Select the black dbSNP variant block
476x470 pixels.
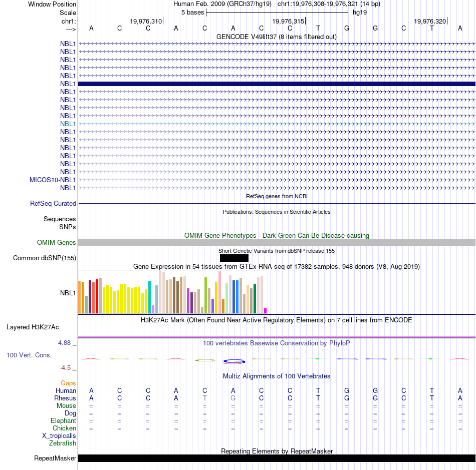(x=234, y=258)
